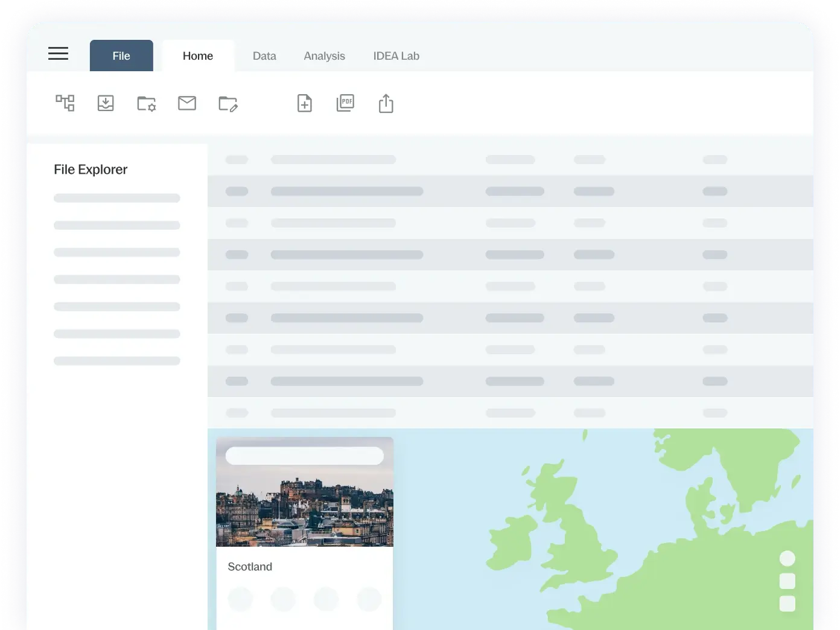Click the email envelope icon
This screenshot has width=840, height=630.
[187, 103]
